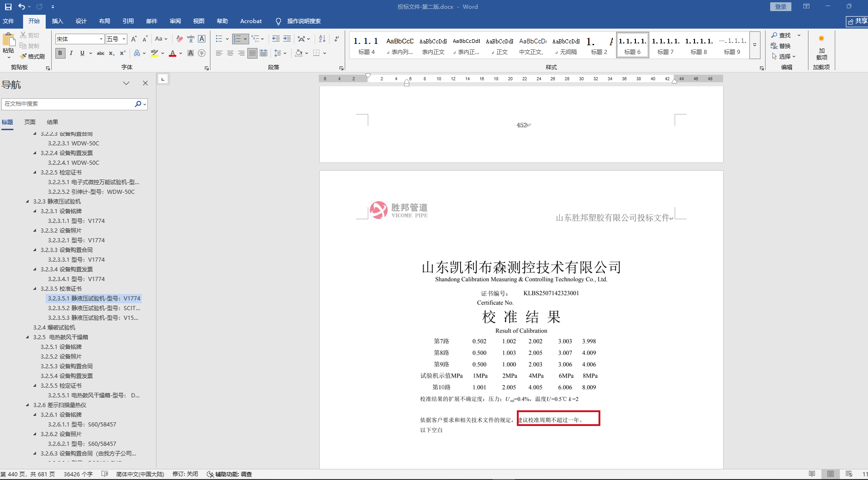Save the document with the floppy disk icon
Screen dimensions: 868x480
(x=8, y=7)
